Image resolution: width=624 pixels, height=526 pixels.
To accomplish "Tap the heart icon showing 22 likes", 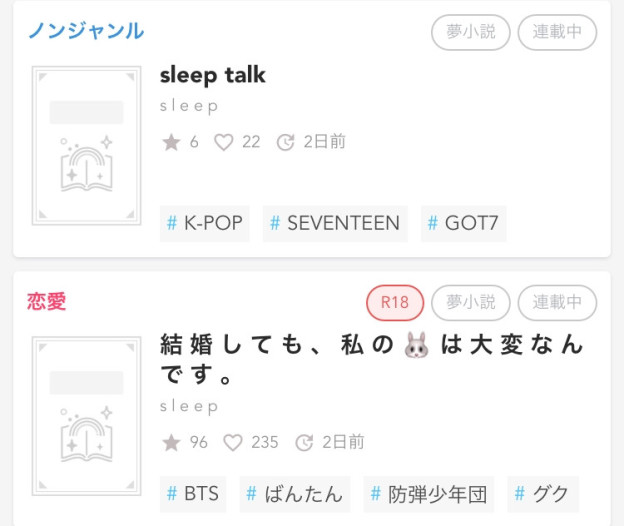I will pos(224,142).
